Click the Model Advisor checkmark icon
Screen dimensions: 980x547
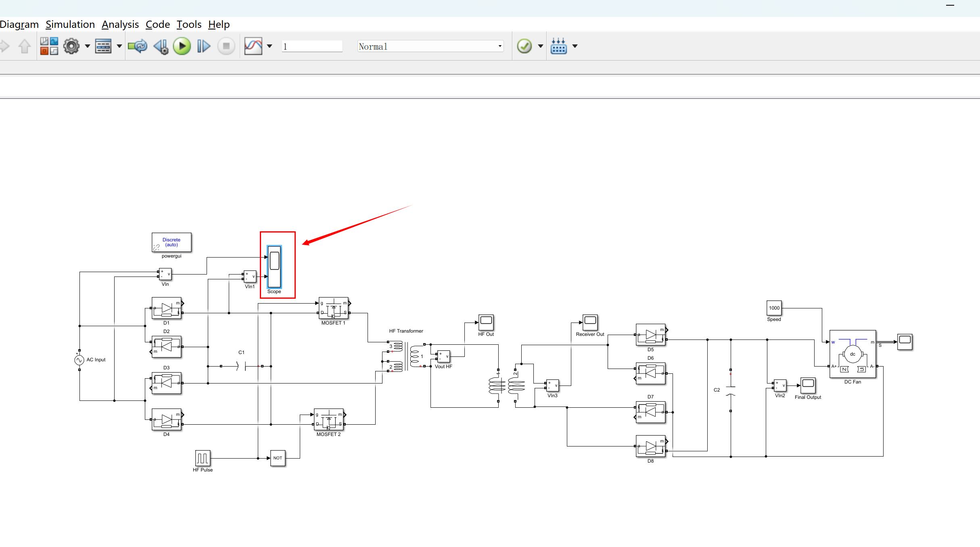pos(524,46)
